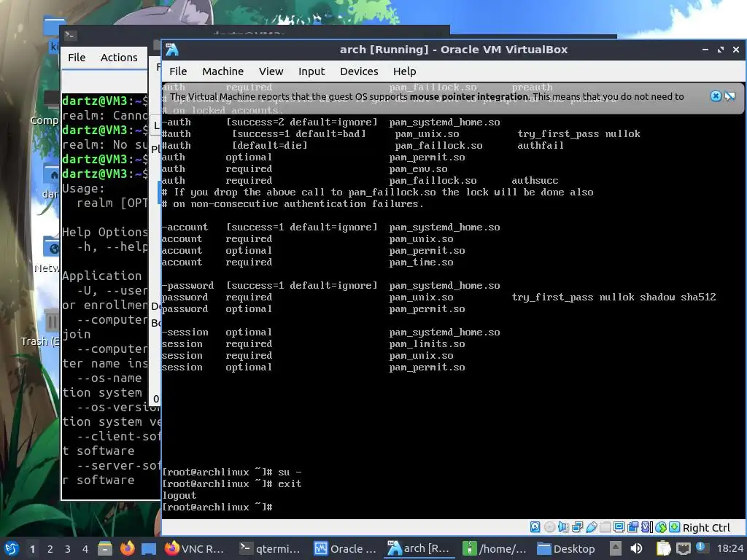Open the View menu in VirtualBox

[x=271, y=71]
